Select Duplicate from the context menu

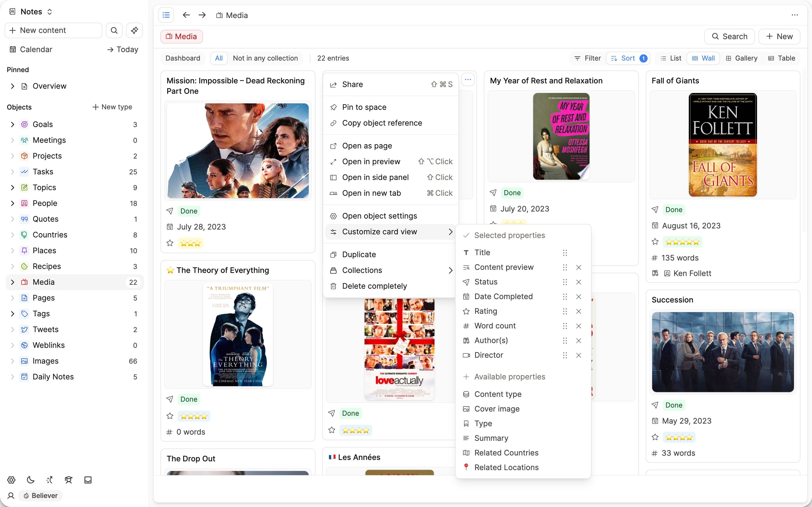click(359, 254)
